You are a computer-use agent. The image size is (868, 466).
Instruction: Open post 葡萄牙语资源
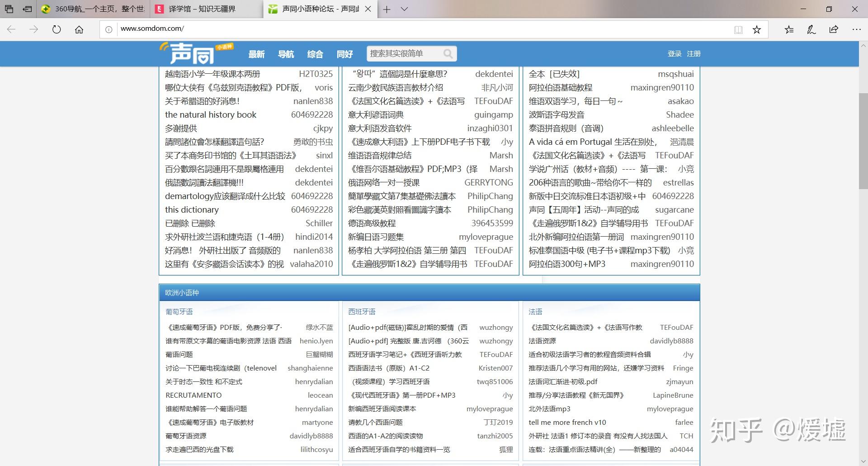pos(186,436)
